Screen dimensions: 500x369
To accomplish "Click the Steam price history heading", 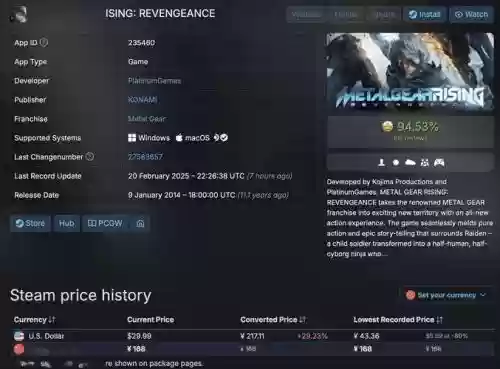I will [81, 295].
